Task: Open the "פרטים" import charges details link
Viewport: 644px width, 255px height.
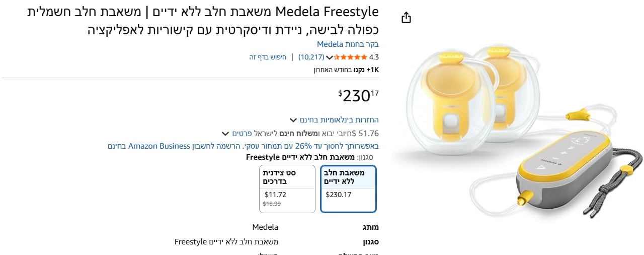Action: pyautogui.click(x=242, y=134)
